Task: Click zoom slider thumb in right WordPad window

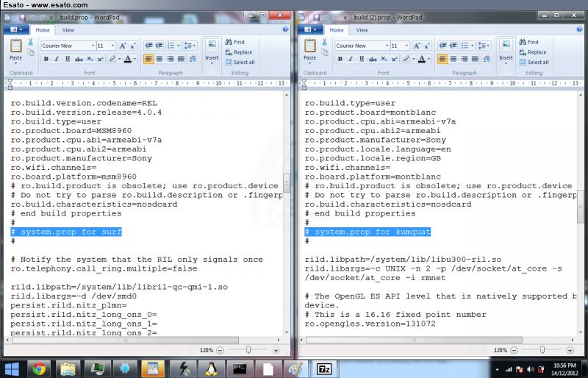Action: point(542,350)
